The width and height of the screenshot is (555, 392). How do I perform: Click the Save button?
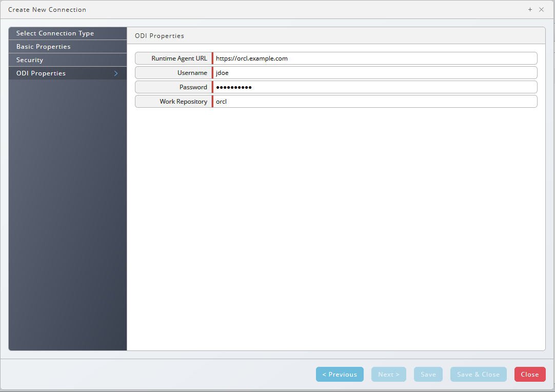[428, 374]
